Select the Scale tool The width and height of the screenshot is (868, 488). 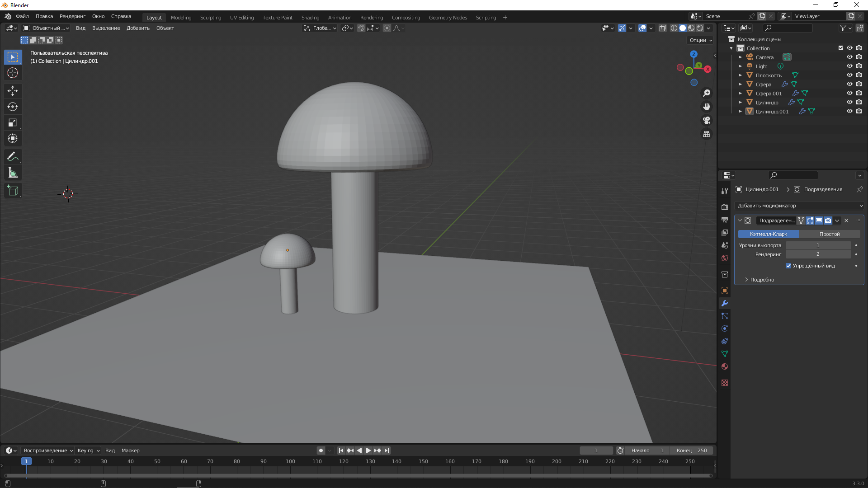click(13, 122)
